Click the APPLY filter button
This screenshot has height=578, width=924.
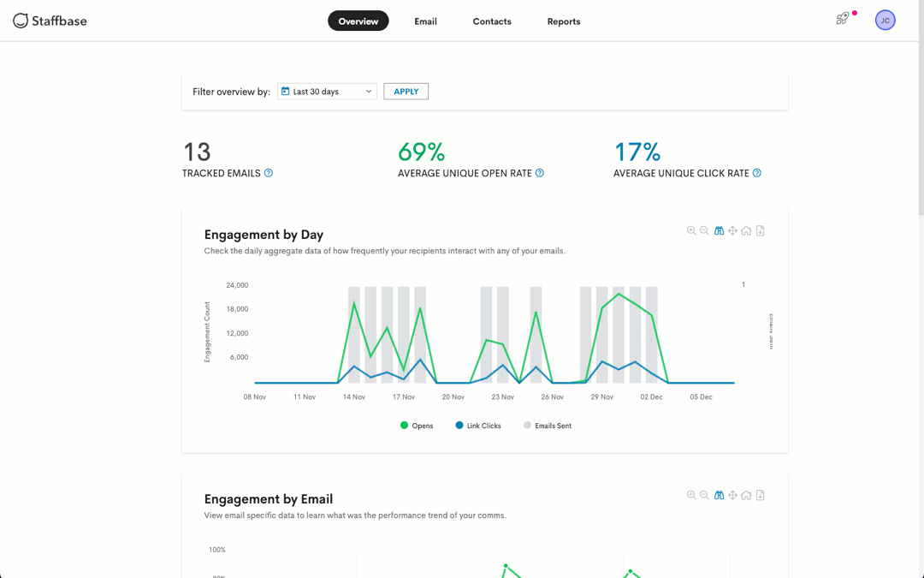point(406,91)
